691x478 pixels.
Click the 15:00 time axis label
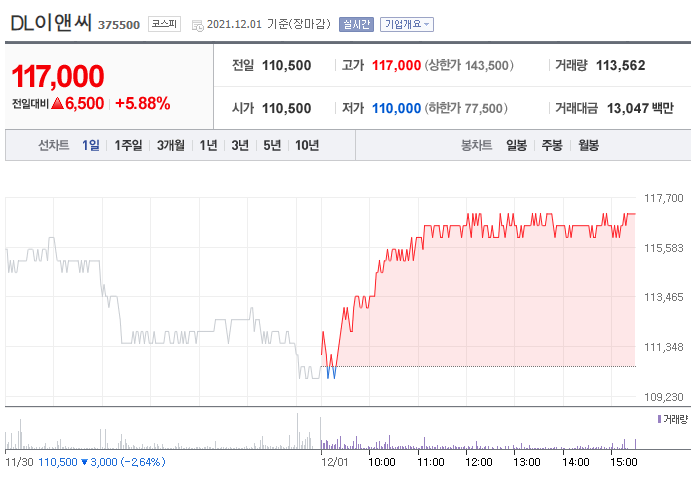click(x=624, y=462)
